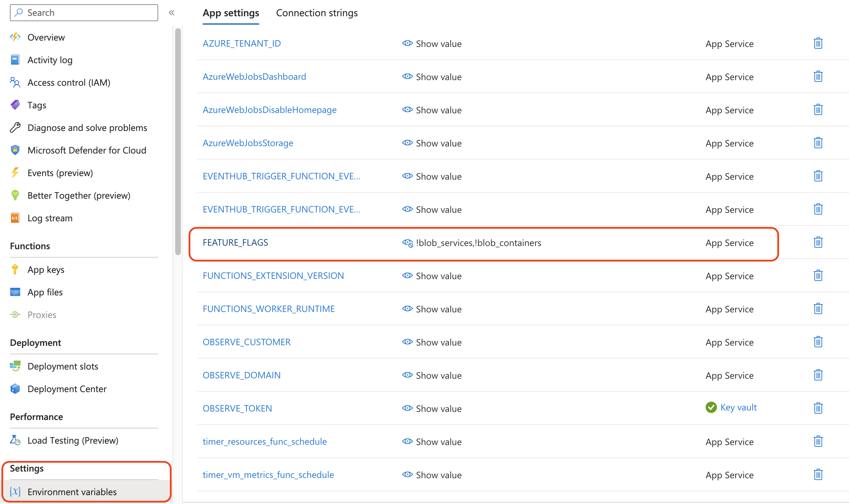Image resolution: width=849 pixels, height=504 pixels.
Task: Open Microsoft Defender for Cloud
Action: tap(87, 150)
